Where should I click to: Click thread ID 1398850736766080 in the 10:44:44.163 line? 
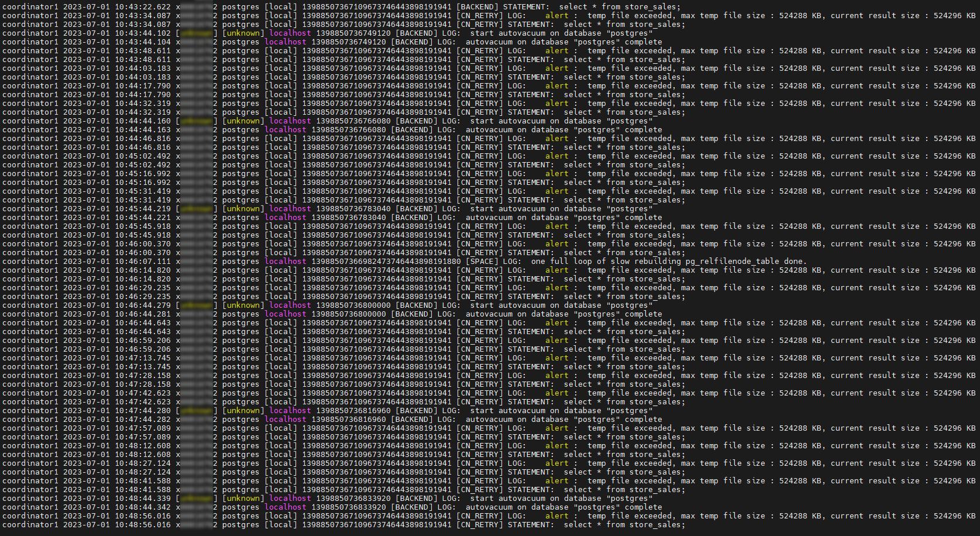click(x=349, y=130)
